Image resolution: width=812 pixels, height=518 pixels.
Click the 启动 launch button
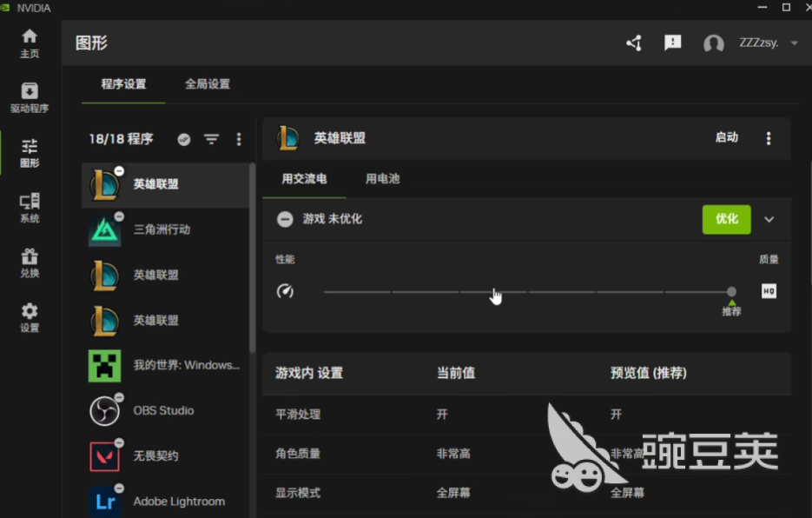click(727, 137)
